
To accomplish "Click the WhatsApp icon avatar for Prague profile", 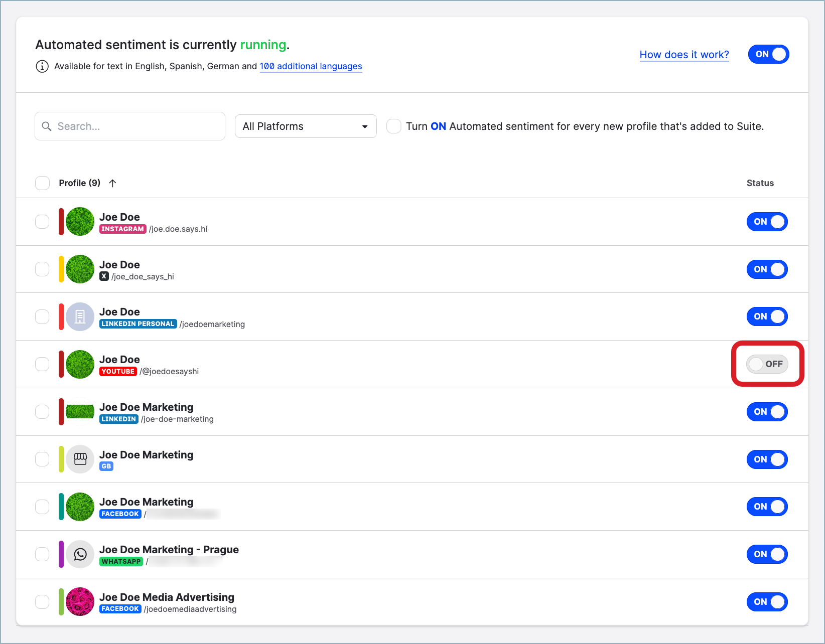I will [x=79, y=554].
